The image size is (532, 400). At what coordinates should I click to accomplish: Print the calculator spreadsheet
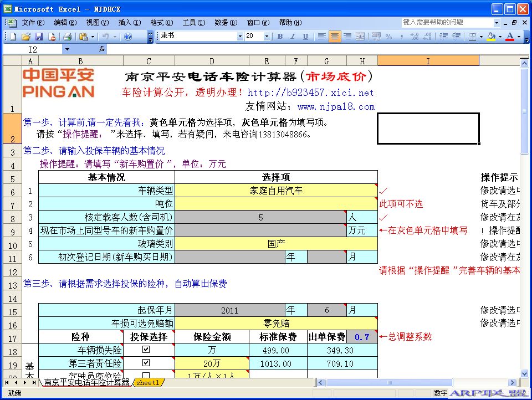point(68,37)
